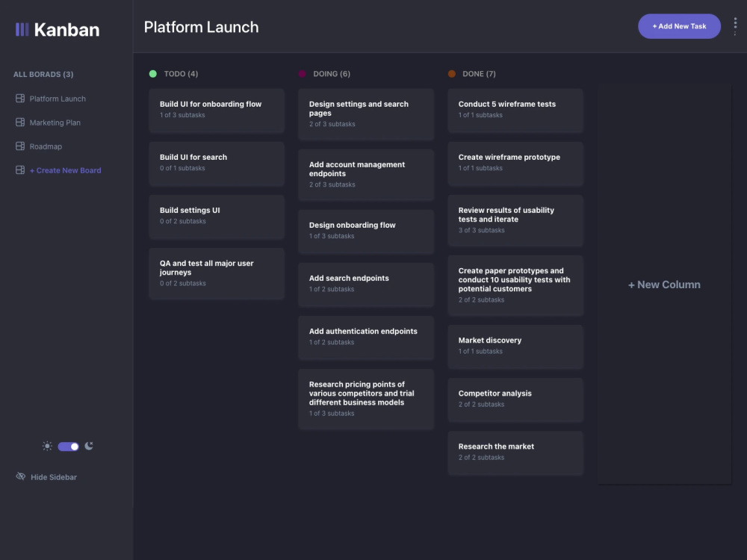This screenshot has height=560, width=747.
Task: Click the board icon beside Create New Board
Action: click(20, 169)
